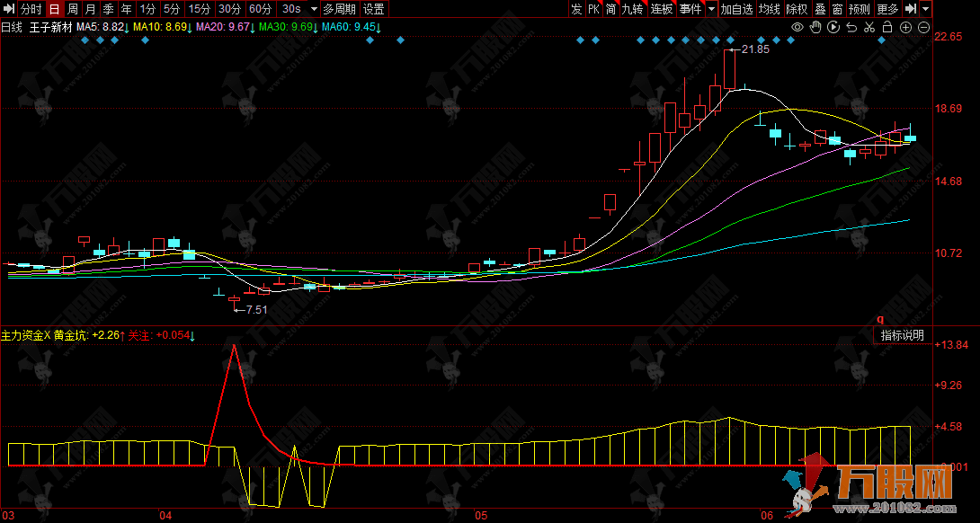Click the 多周期 multi-period button
Image resolution: width=980 pixels, height=523 pixels.
click(340, 9)
